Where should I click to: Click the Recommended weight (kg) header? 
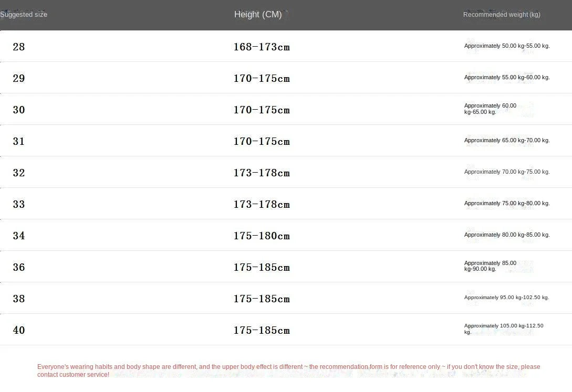coord(502,15)
